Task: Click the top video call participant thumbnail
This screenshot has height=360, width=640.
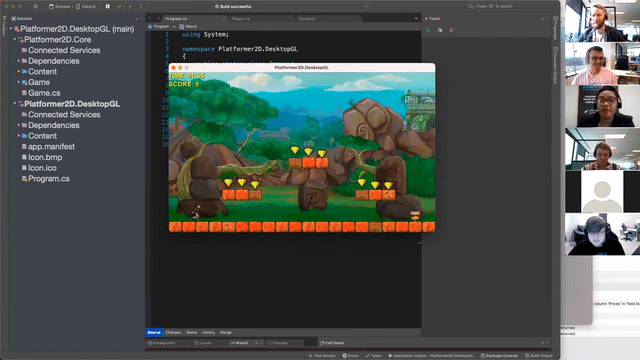Action: pos(602,21)
